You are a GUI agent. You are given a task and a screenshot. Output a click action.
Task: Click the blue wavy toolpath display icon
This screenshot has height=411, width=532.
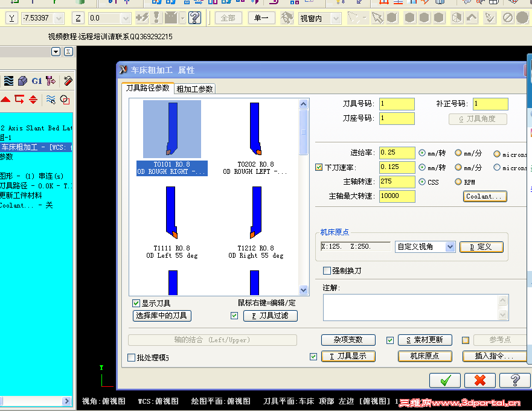(x=51, y=100)
